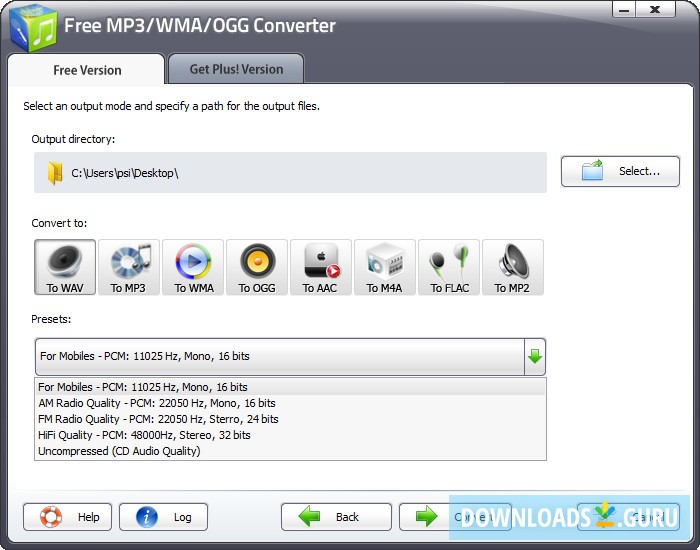Minimize the converter window
700x550 pixels.
point(624,9)
